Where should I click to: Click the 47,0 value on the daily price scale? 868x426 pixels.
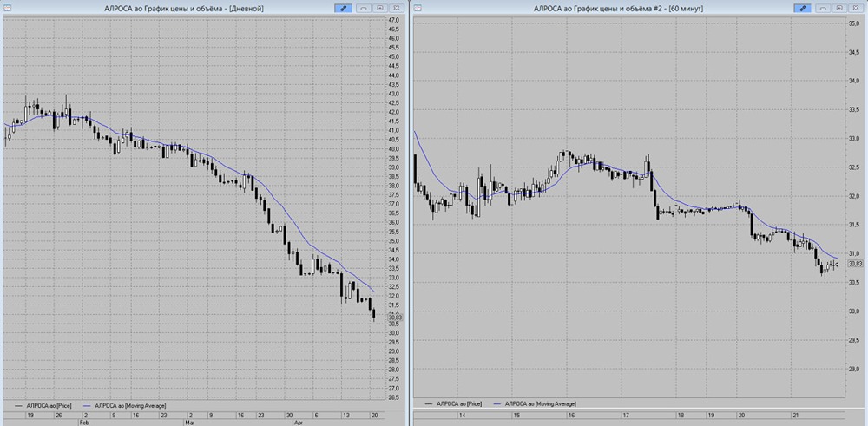point(394,20)
